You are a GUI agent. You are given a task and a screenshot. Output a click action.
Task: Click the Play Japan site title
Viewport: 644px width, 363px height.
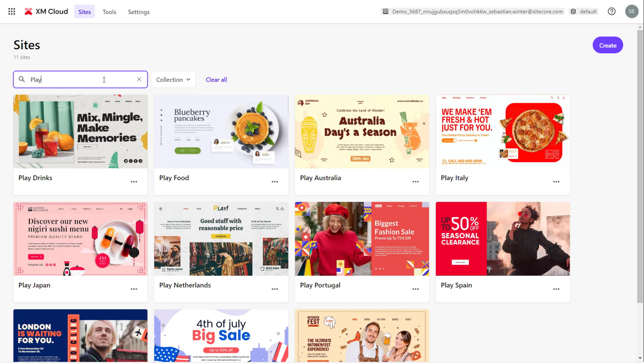pyautogui.click(x=34, y=285)
